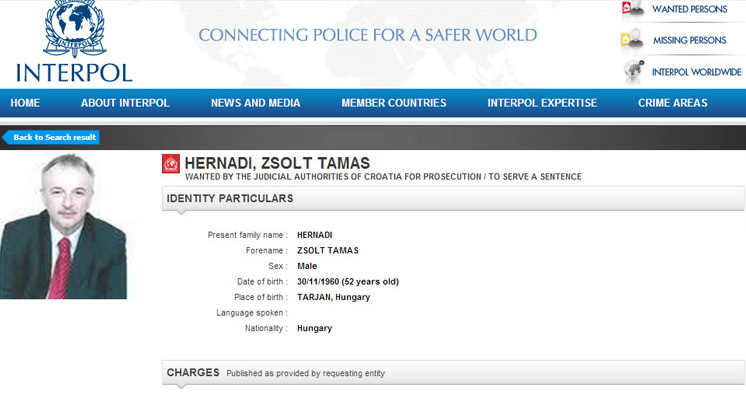This screenshot has width=746, height=397.
Task: Go to INTERPOL EXPERTISE section
Action: [542, 103]
